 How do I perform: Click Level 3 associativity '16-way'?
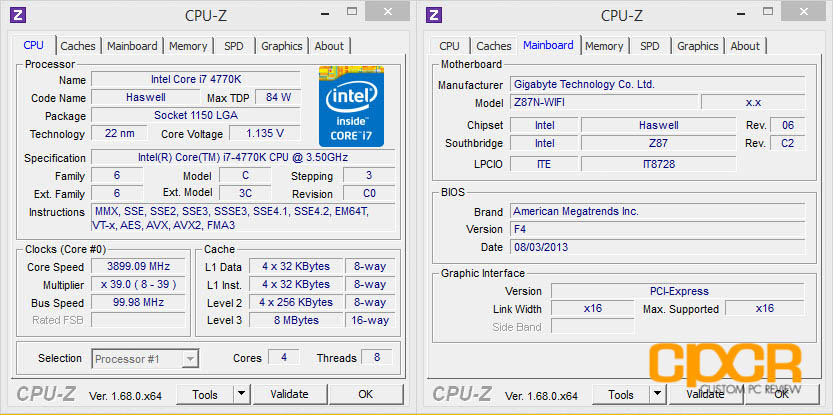click(370, 320)
